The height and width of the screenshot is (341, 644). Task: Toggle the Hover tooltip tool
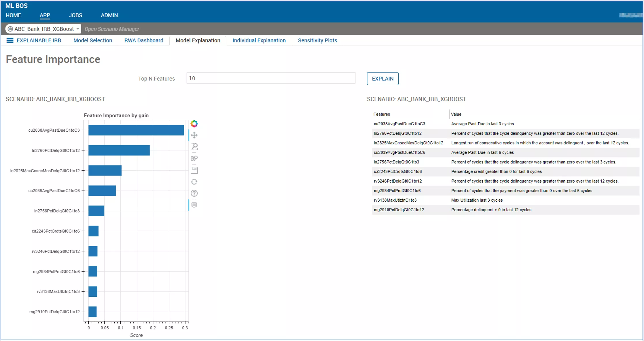tap(194, 205)
